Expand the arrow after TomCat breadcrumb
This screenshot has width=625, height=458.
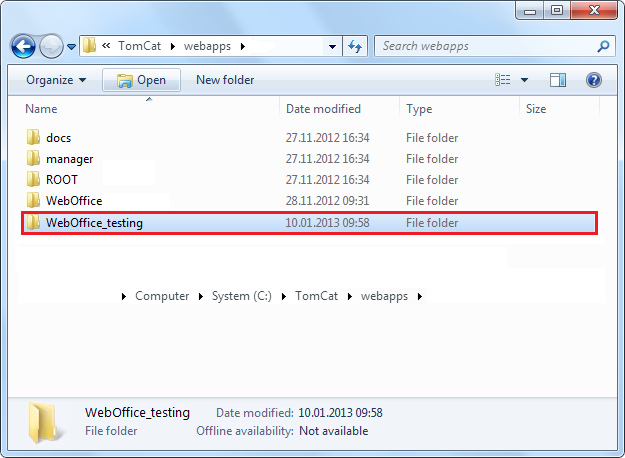[x=173, y=47]
